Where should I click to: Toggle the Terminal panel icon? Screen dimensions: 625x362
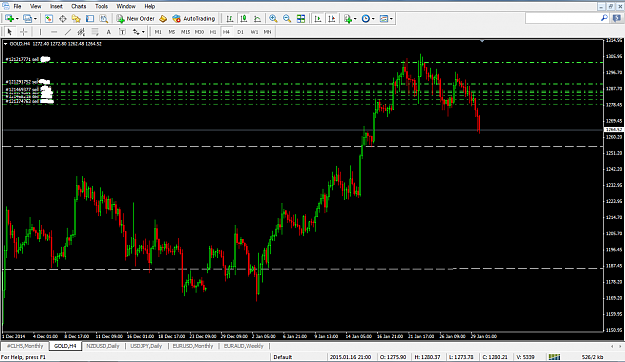pyautogui.click(x=90, y=19)
